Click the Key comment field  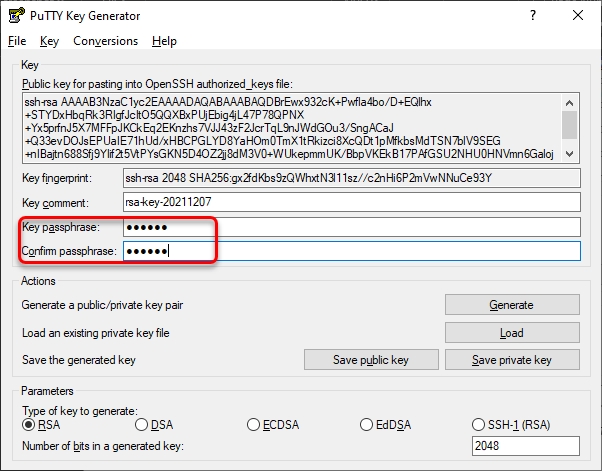350,202
